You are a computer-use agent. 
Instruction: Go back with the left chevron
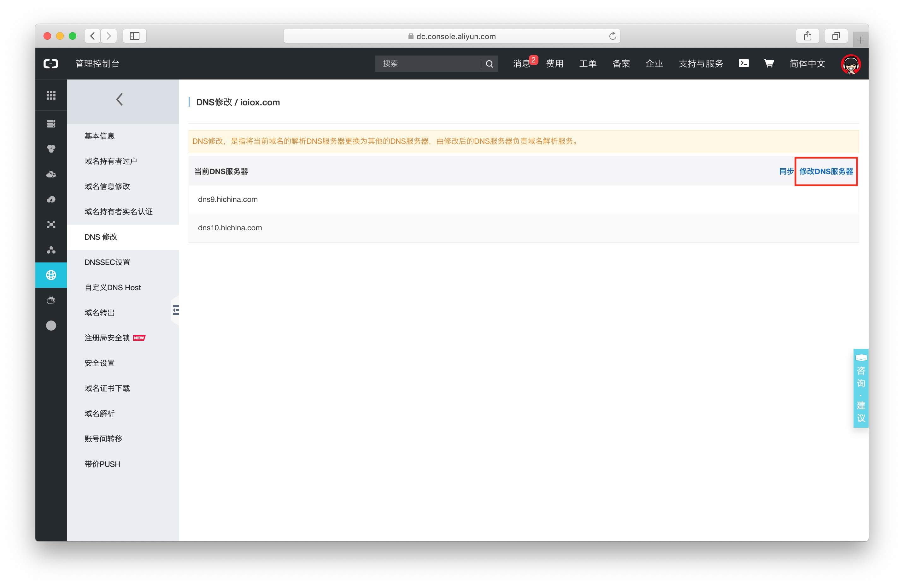coord(119,99)
